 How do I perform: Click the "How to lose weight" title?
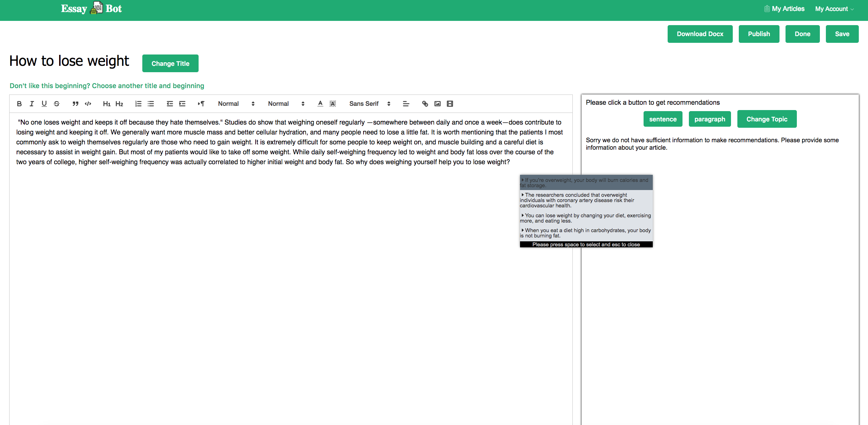click(x=69, y=61)
